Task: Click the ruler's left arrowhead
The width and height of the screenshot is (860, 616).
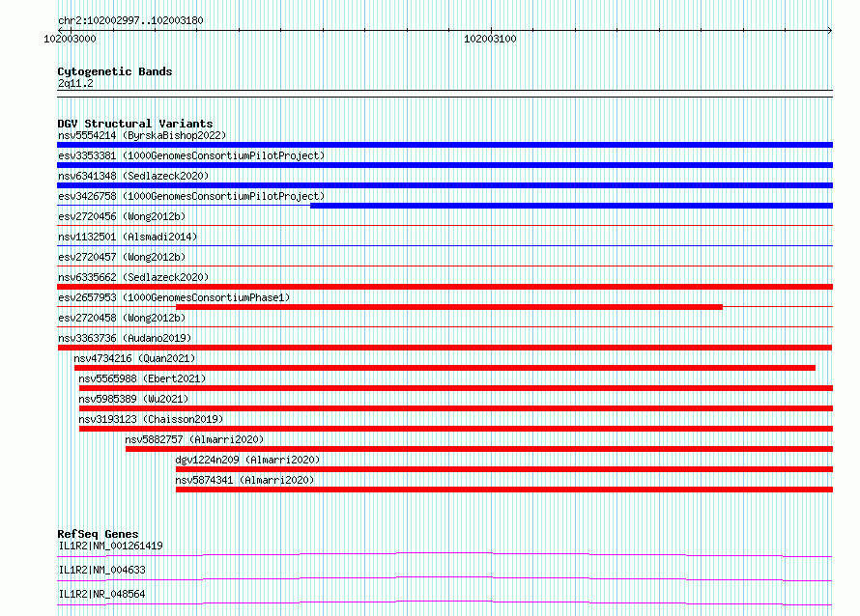Action: click(x=61, y=30)
